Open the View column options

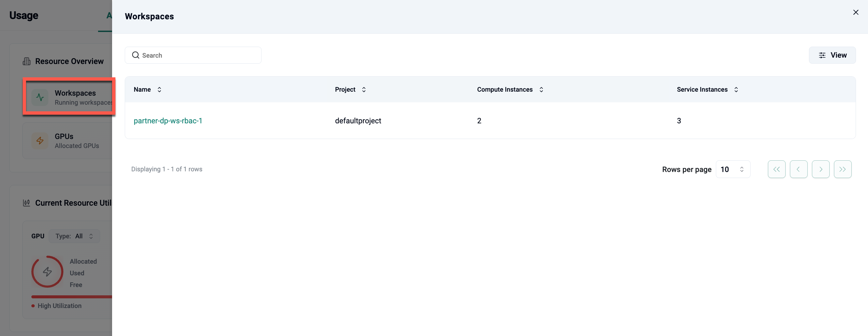click(x=832, y=55)
